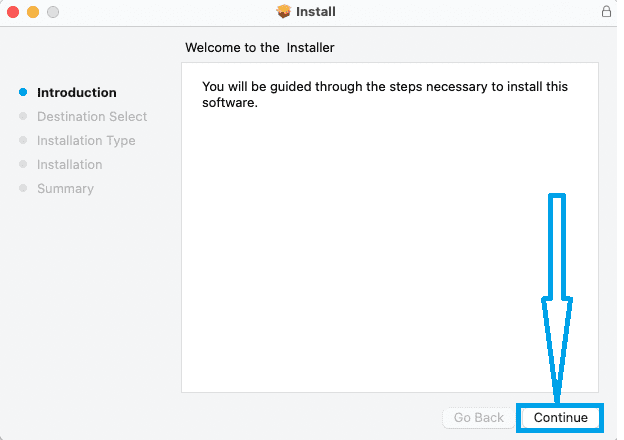The width and height of the screenshot is (624, 440).
Task: Select the Destination Select step
Action: 91,117
